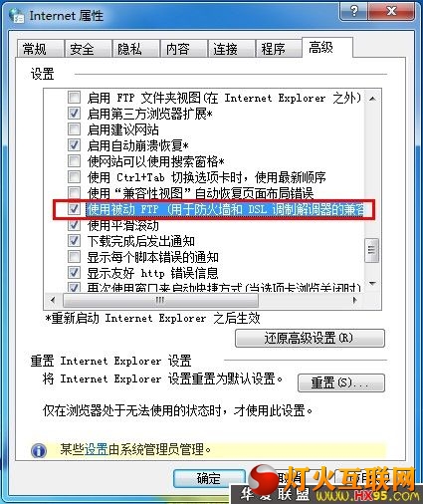Uncheck 下载完成后发出通知 checkbox
The height and width of the screenshot is (504, 423).
[74, 240]
